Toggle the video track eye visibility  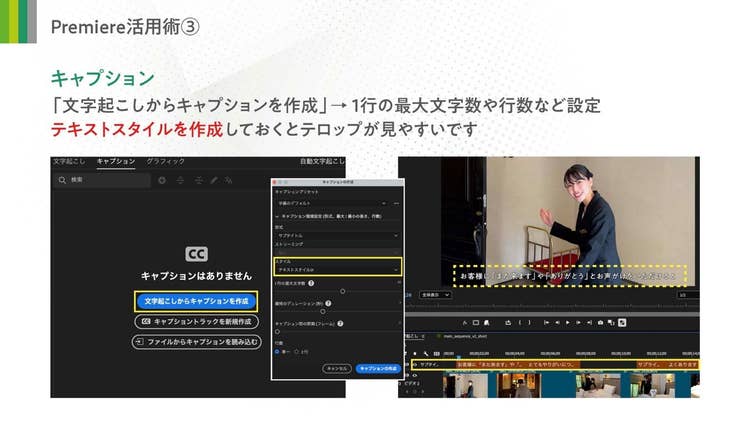[x=415, y=376]
